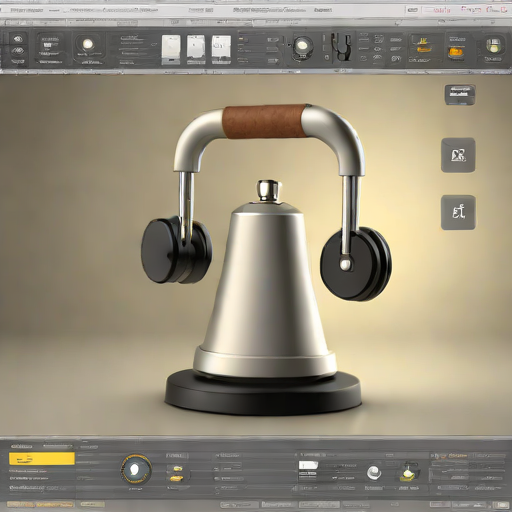Click the white sphere preview in bottom panel
Screen dimensions: 512x512
click(374, 473)
